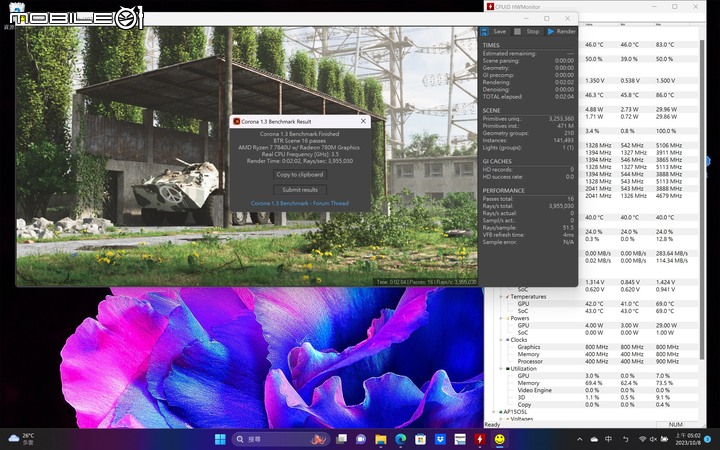Click the 'Rays/s total' value 3,955,030
Viewport: 720px width, 450px height.
[561, 206]
